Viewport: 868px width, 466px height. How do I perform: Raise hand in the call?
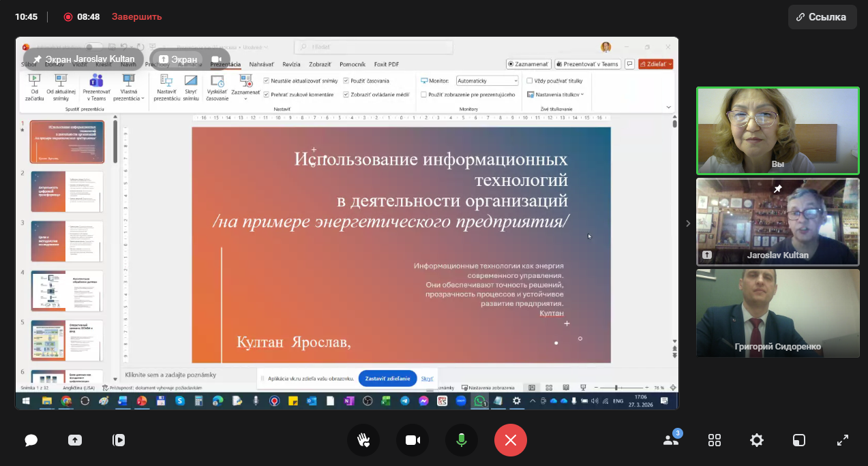pos(363,440)
